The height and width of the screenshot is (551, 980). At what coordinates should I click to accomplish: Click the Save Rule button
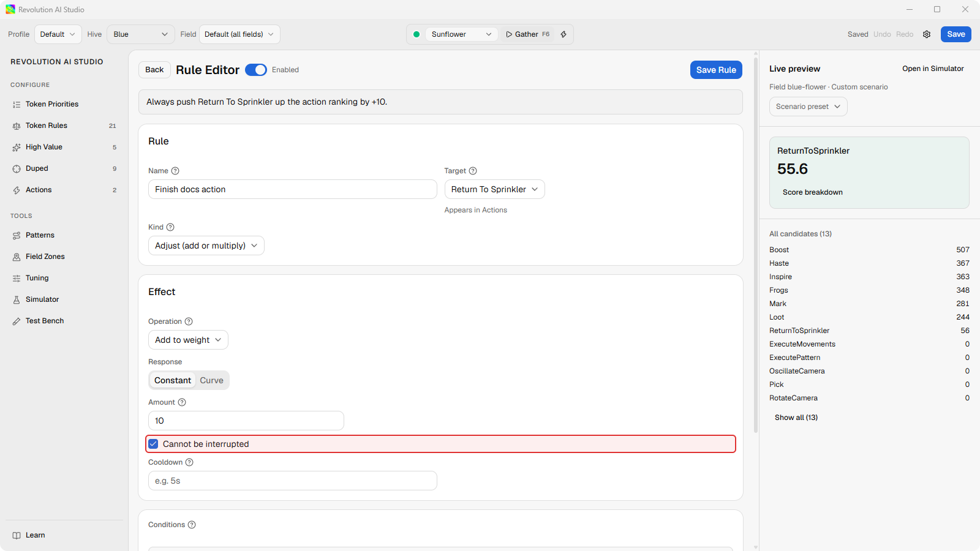point(716,70)
